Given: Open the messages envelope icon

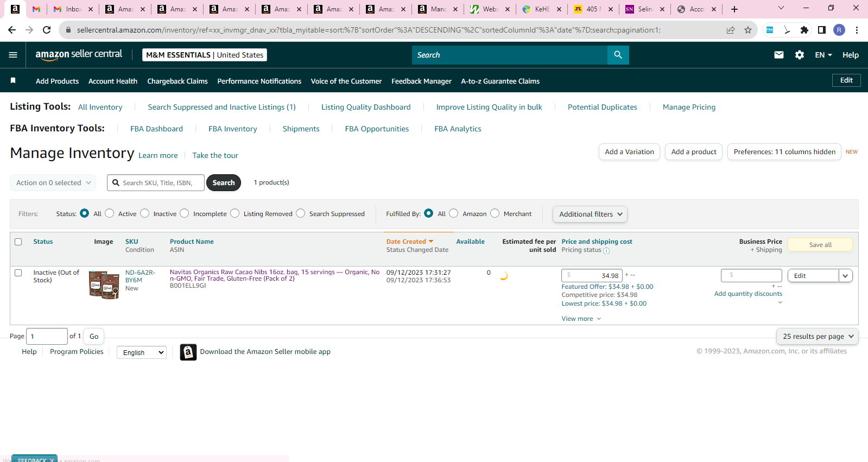Looking at the screenshot, I should coord(778,55).
